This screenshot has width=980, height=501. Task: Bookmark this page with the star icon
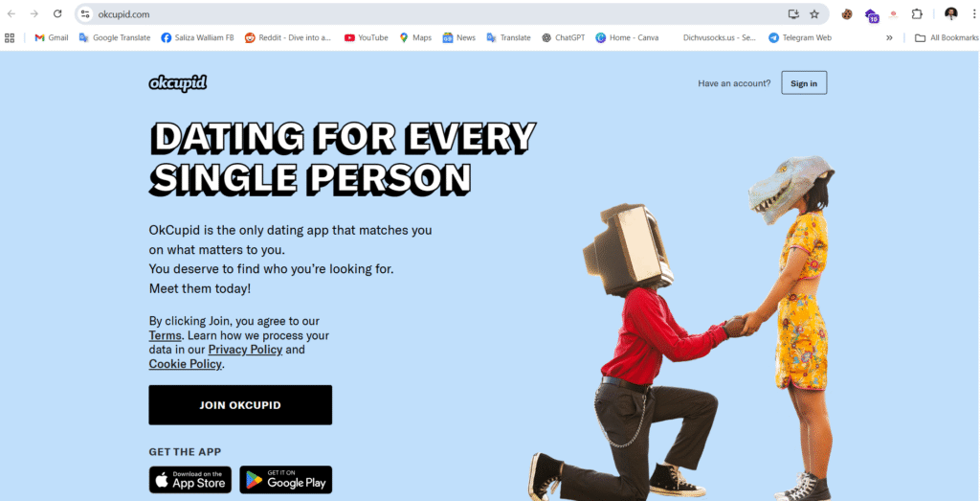click(814, 13)
